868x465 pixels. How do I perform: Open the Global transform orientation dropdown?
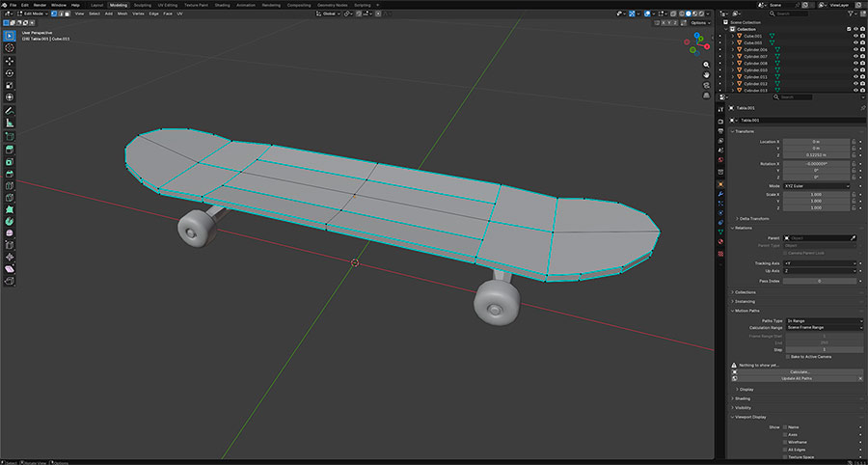click(329, 14)
